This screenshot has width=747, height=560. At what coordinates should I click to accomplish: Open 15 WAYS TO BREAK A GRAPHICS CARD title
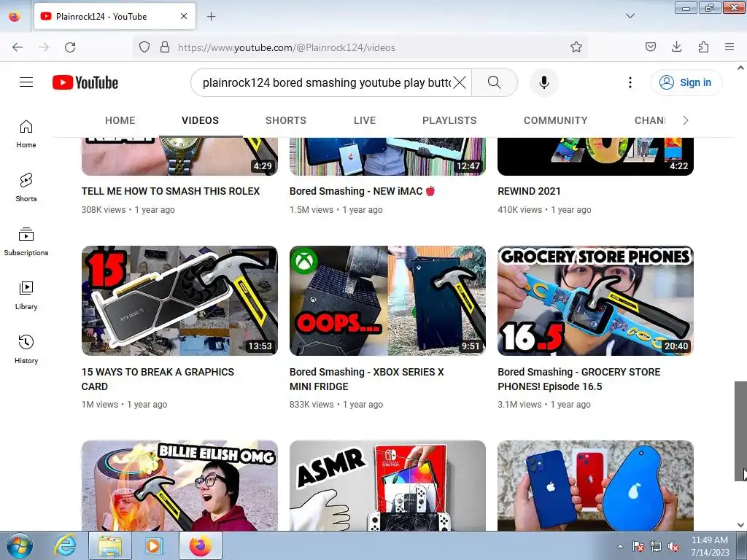point(158,379)
